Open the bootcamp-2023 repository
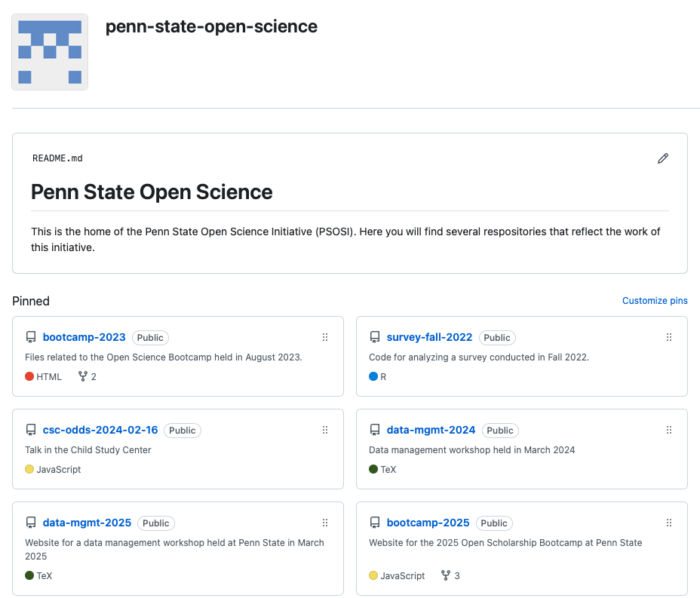This screenshot has width=700, height=598. (84, 337)
